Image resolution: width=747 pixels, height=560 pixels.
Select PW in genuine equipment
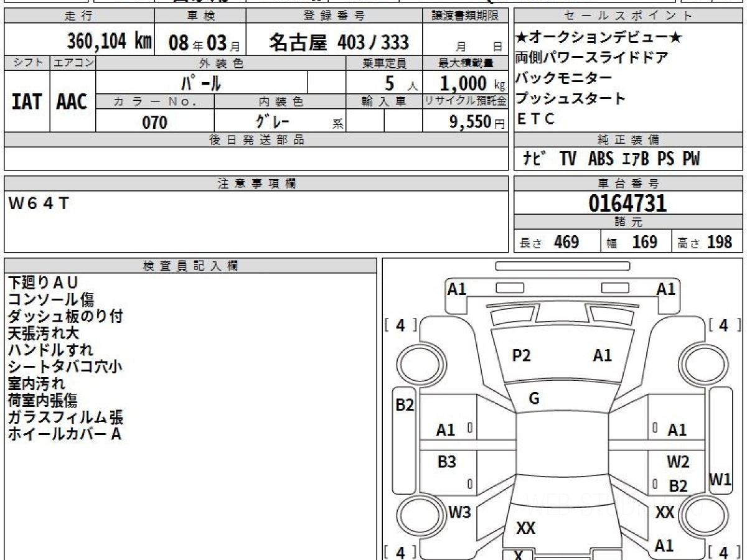click(690, 159)
